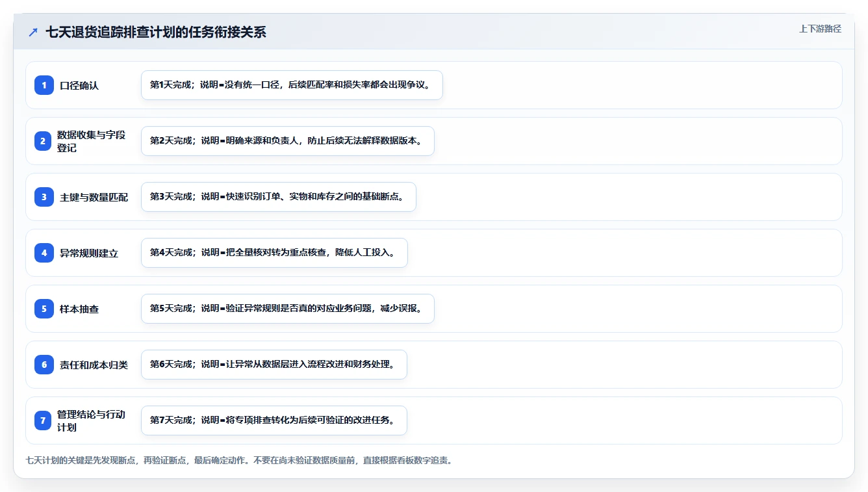The height and width of the screenshot is (492, 868).
Task: Select the 口径确认 step label
Action: point(79,85)
